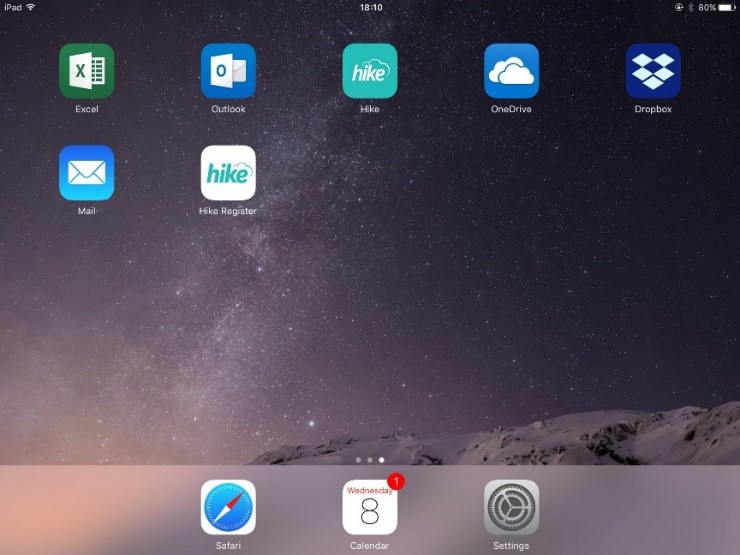The height and width of the screenshot is (555, 740).
Task: Open the Mail app
Action: tap(87, 173)
